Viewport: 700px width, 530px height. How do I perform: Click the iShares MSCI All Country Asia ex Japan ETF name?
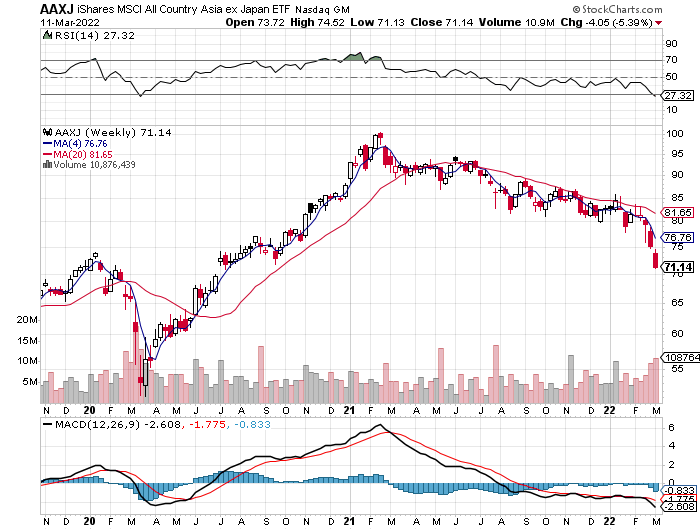point(183,9)
